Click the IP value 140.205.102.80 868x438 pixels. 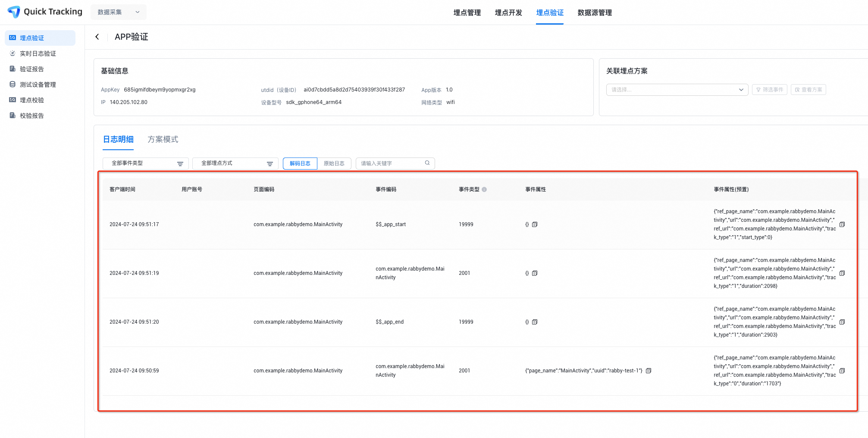tap(128, 102)
